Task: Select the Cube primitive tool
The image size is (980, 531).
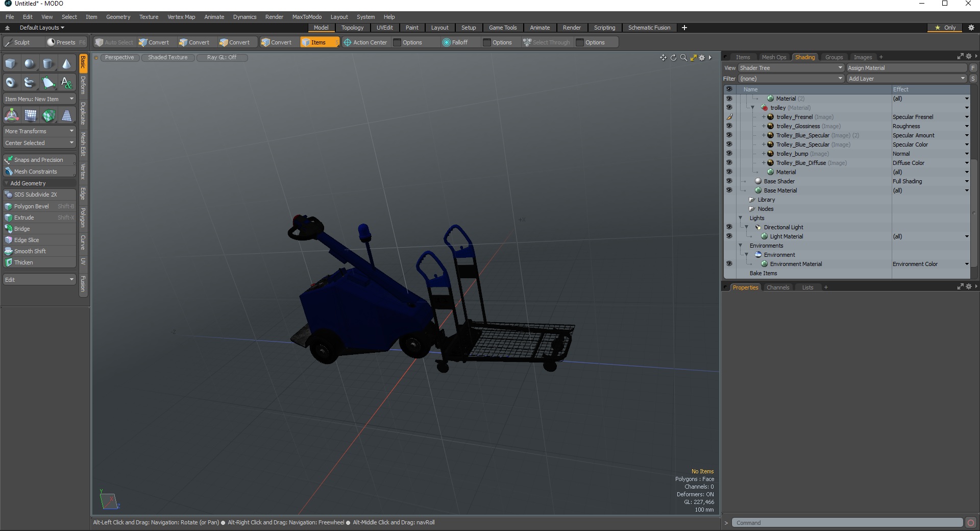Action: 11,64
